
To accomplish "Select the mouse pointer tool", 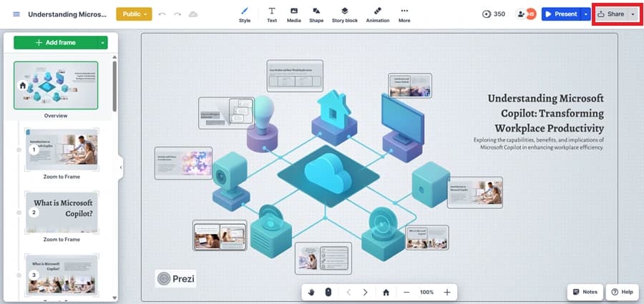I will point(328,292).
